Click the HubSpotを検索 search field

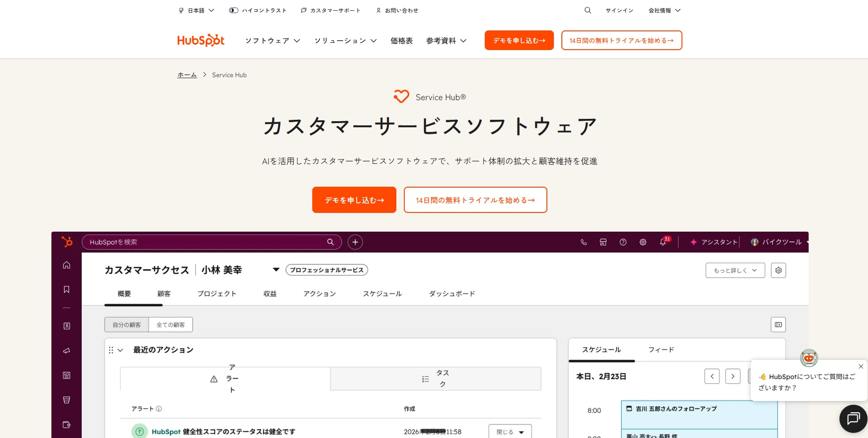206,242
